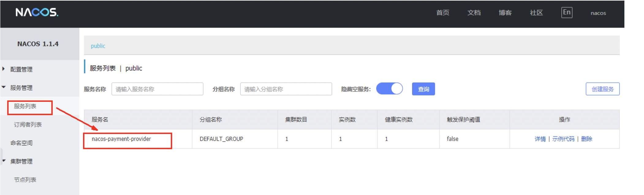Image resolution: width=644 pixels, height=195 pixels.
Task: Open 详情 for nacos-payment-provider
Action: [x=540, y=139]
